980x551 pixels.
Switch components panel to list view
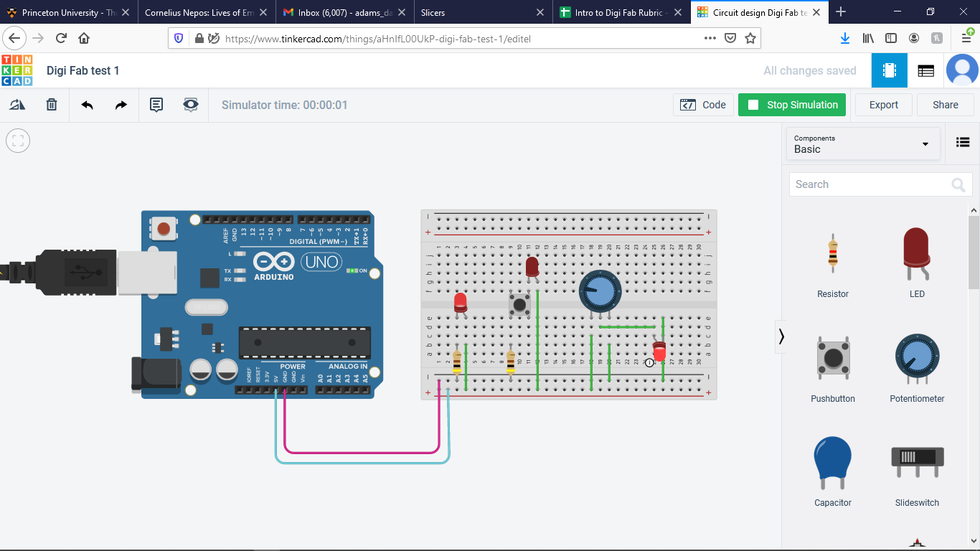click(963, 142)
